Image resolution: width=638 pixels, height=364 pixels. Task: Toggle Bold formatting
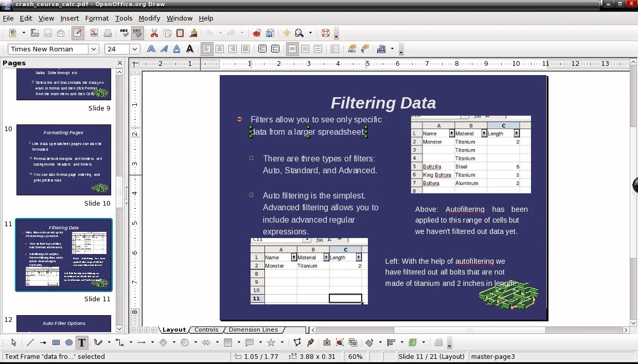151,49
